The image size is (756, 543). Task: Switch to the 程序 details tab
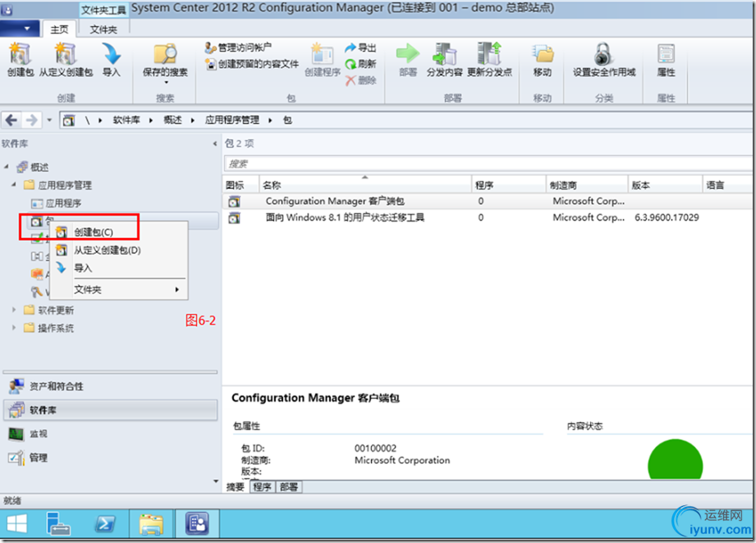tap(263, 486)
